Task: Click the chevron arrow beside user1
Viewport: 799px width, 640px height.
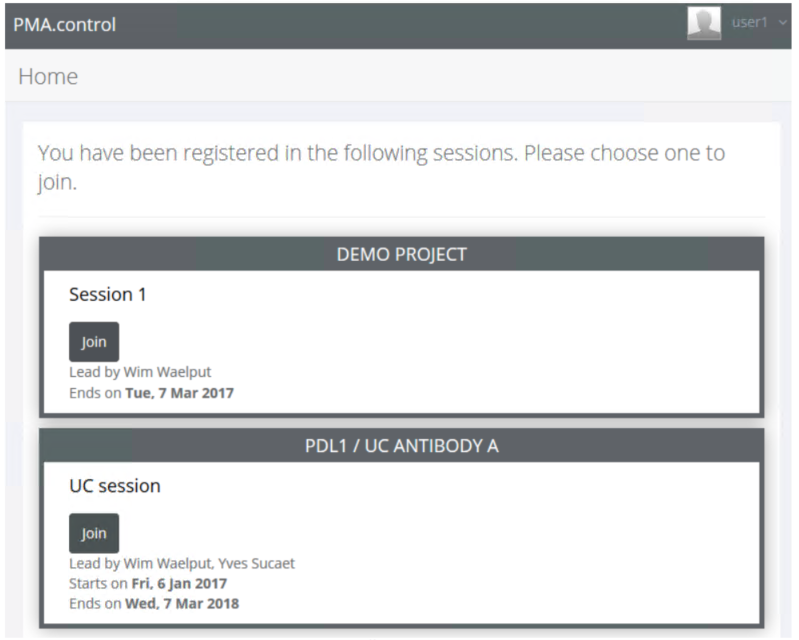Action: click(x=783, y=24)
